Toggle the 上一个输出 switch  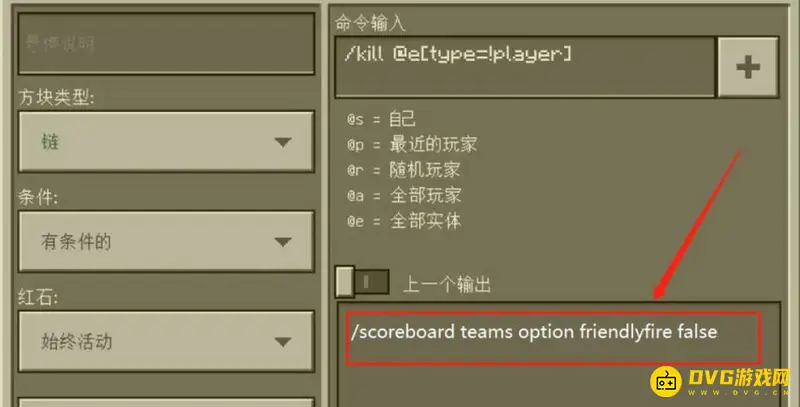pos(362,282)
